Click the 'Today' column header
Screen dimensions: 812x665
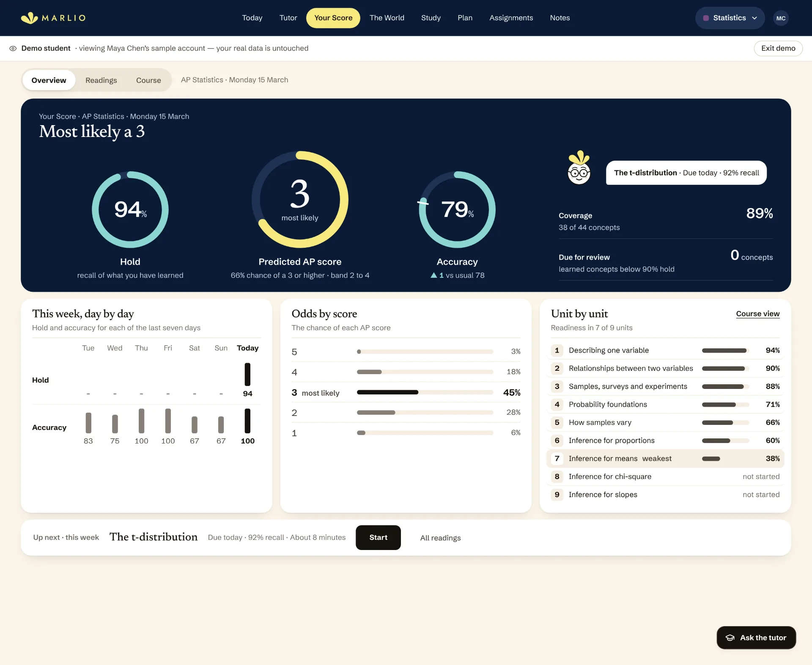(247, 348)
